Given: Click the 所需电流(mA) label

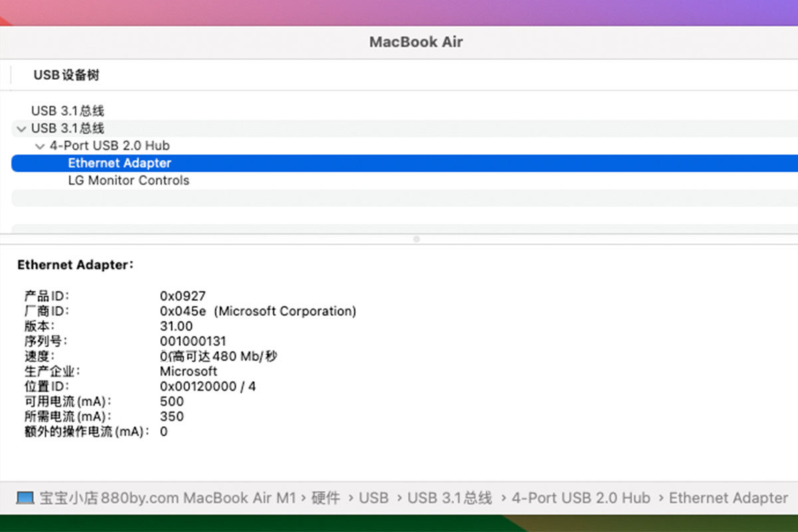Looking at the screenshot, I should click(68, 417).
